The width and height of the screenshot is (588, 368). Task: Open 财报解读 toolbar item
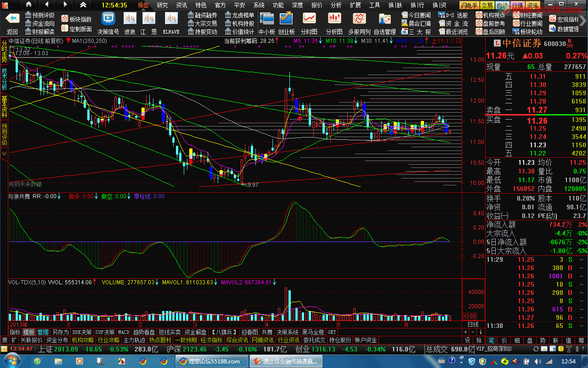(x=40, y=32)
